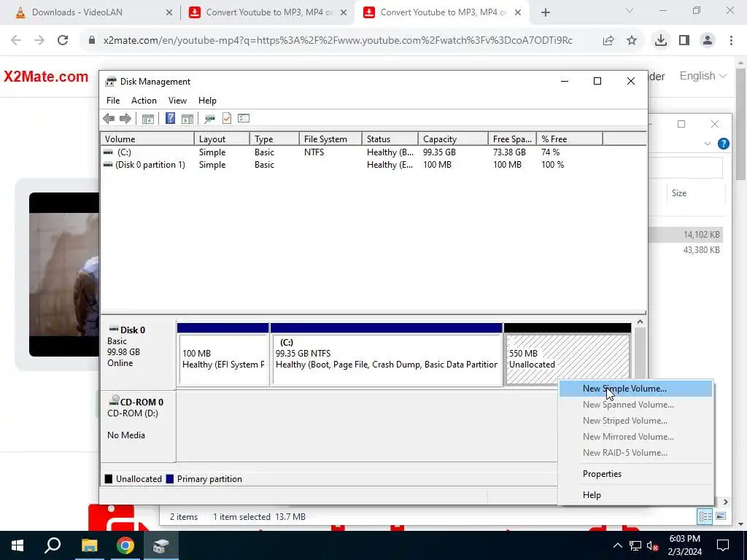The image size is (747, 560).
Task: Sort list by the Capacity column header
Action: coord(453,139)
